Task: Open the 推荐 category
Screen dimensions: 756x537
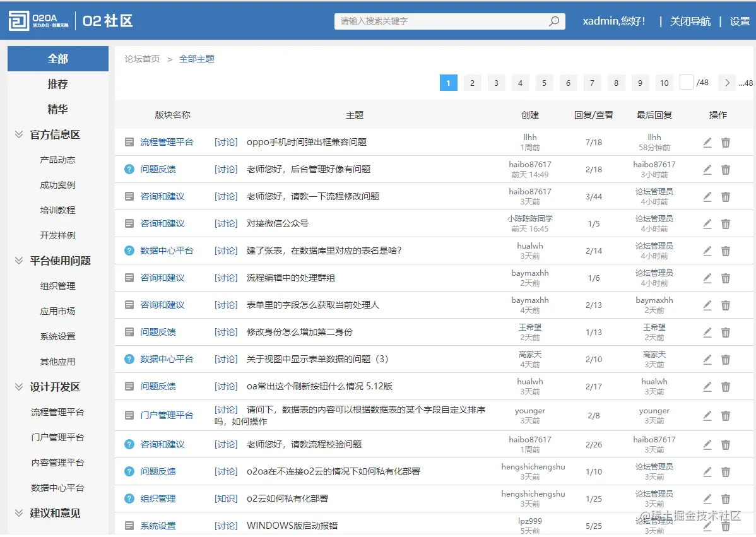Action: (x=58, y=84)
